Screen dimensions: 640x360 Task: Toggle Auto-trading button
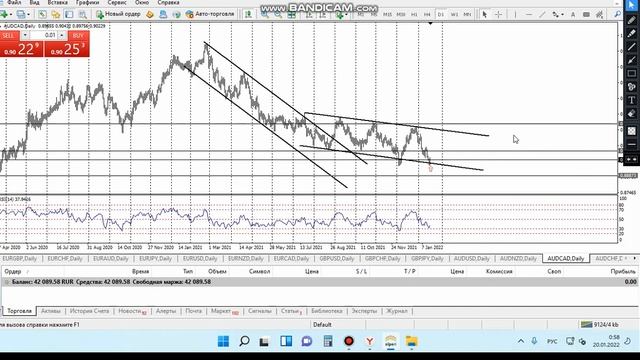[x=210, y=14]
